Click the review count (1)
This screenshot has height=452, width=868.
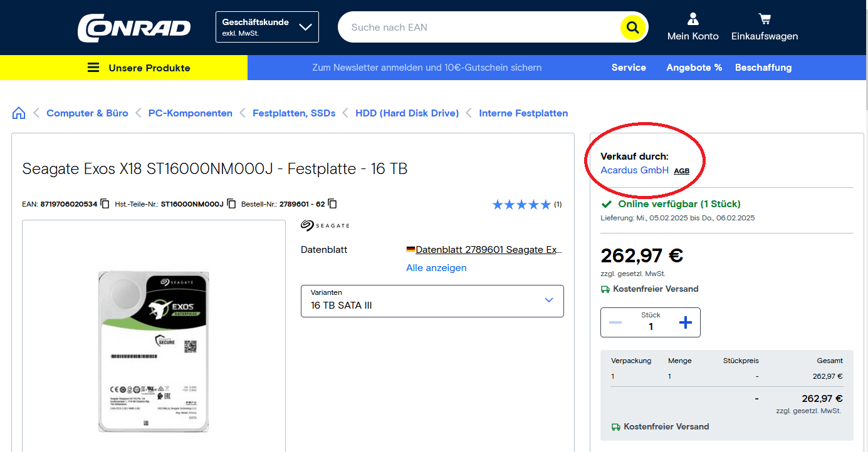(x=558, y=204)
